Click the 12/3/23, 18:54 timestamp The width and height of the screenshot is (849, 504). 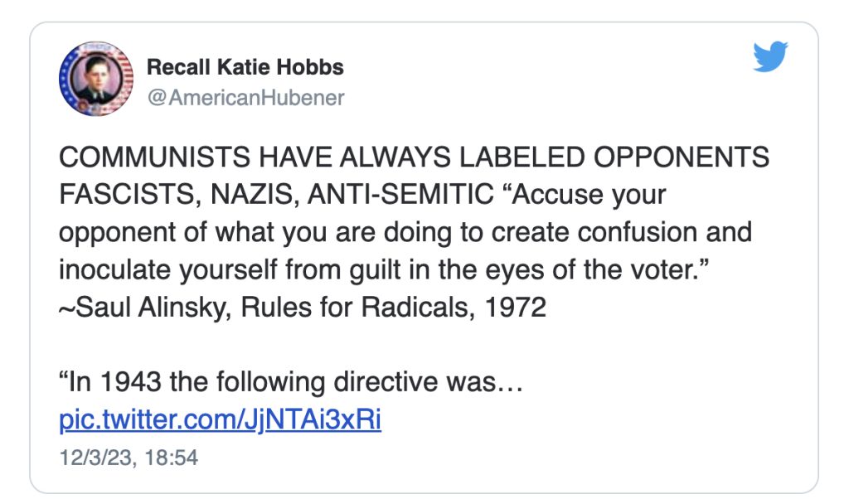[129, 457]
